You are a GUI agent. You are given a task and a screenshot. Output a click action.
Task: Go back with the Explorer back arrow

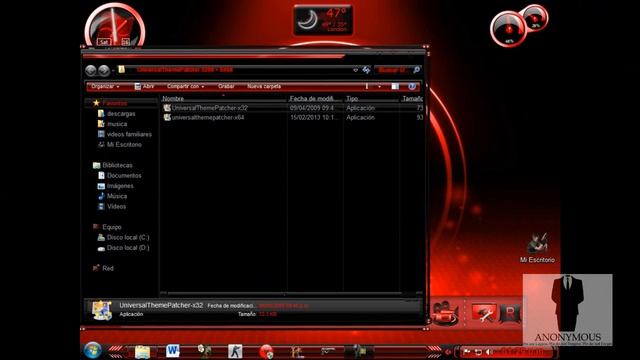pyautogui.click(x=91, y=70)
